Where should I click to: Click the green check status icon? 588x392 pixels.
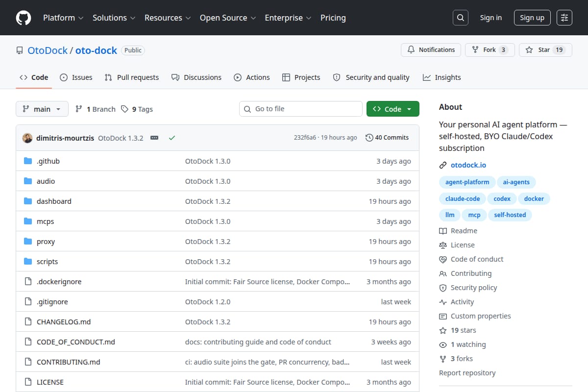[x=171, y=138]
